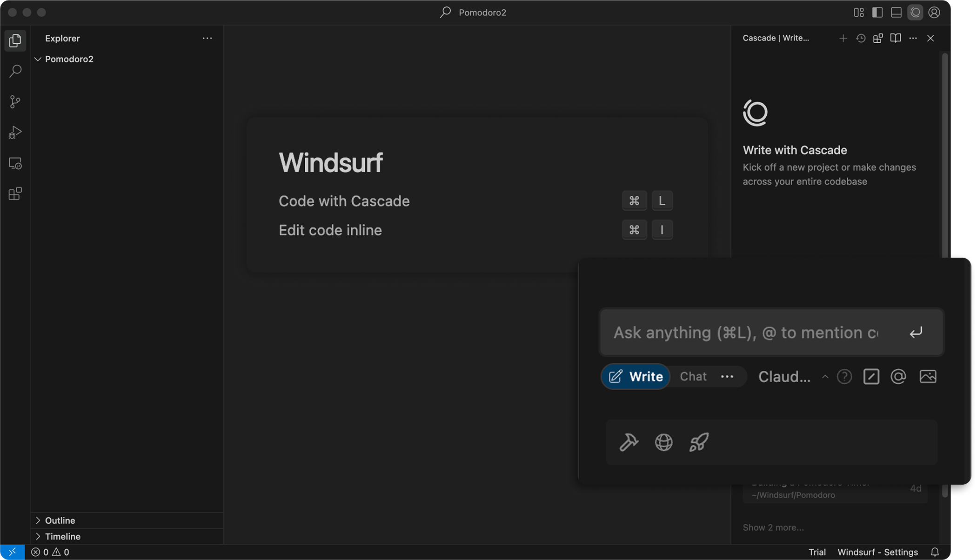The width and height of the screenshot is (977, 560).
Task: Open the Search view in activity bar
Action: click(x=15, y=71)
